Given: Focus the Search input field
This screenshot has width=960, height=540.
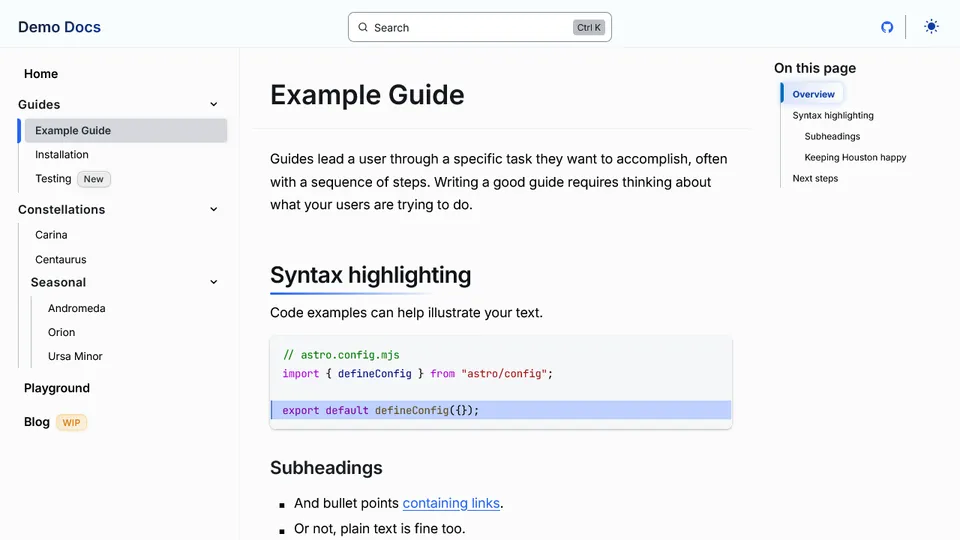Looking at the screenshot, I should (x=470, y=28).
